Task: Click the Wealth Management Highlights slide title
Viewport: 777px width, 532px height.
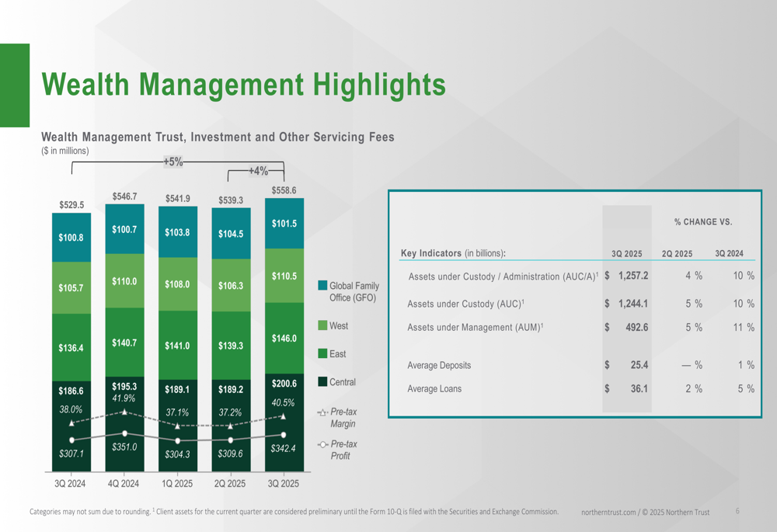Action: point(243,85)
